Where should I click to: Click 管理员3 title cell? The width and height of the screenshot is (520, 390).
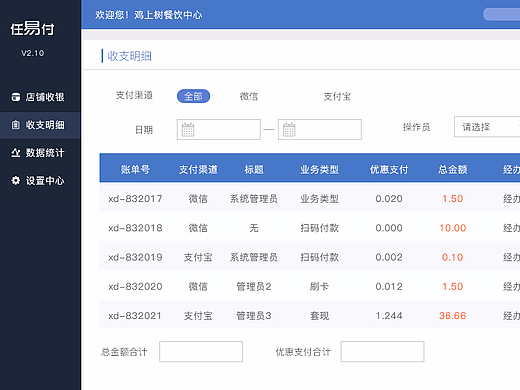pos(254,316)
